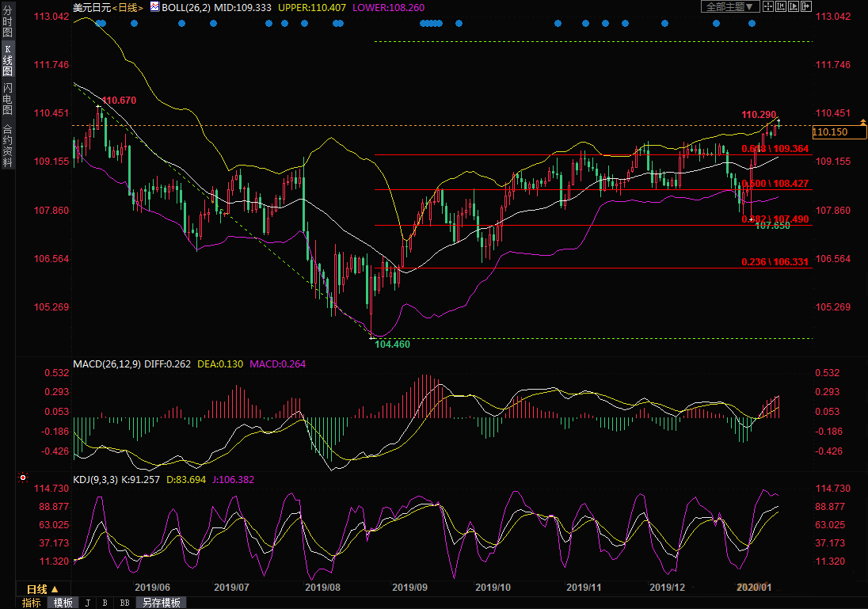The height and width of the screenshot is (609, 868).
Task: Click the first blue event dot at top-left
Action: point(98,24)
